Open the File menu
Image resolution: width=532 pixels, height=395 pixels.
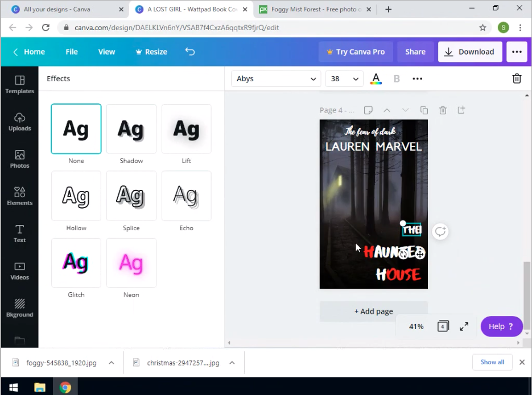[72, 52]
